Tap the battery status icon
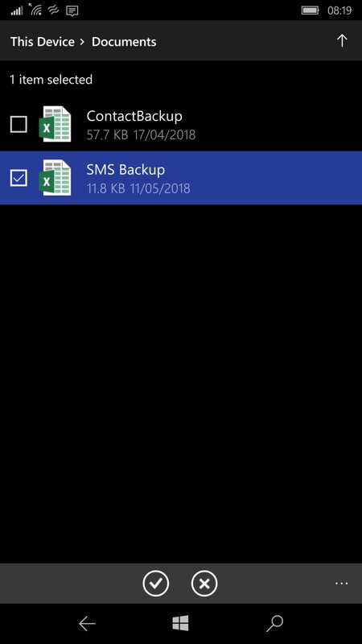Image resolution: width=362 pixels, height=644 pixels. click(311, 10)
